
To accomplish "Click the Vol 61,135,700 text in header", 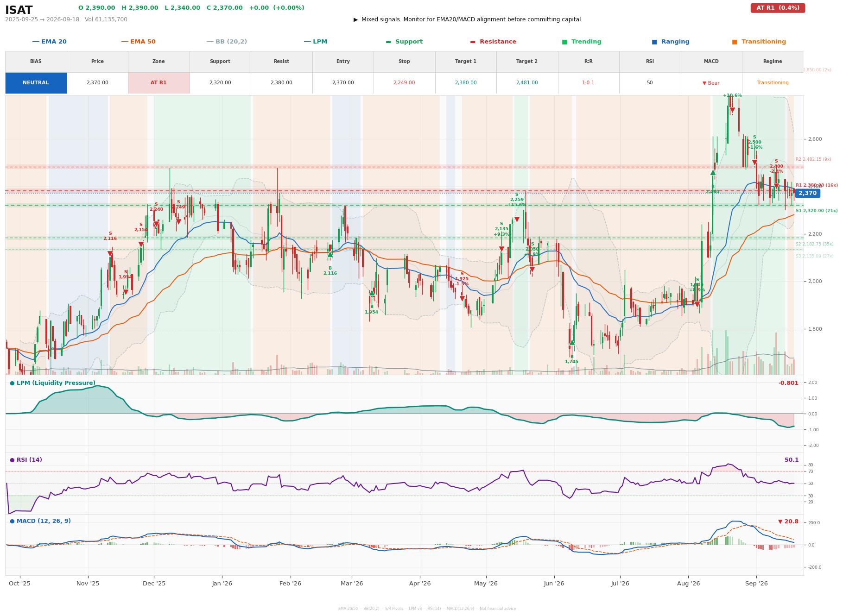I will click(x=106, y=19).
